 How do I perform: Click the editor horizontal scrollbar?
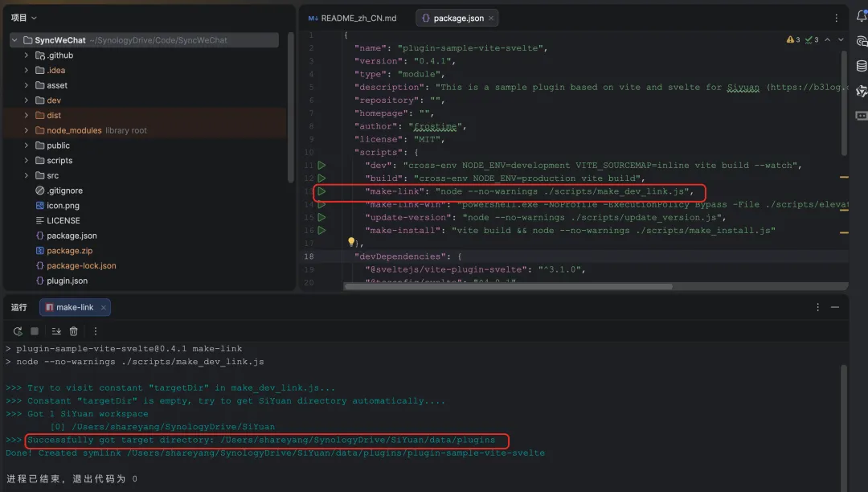(x=508, y=287)
